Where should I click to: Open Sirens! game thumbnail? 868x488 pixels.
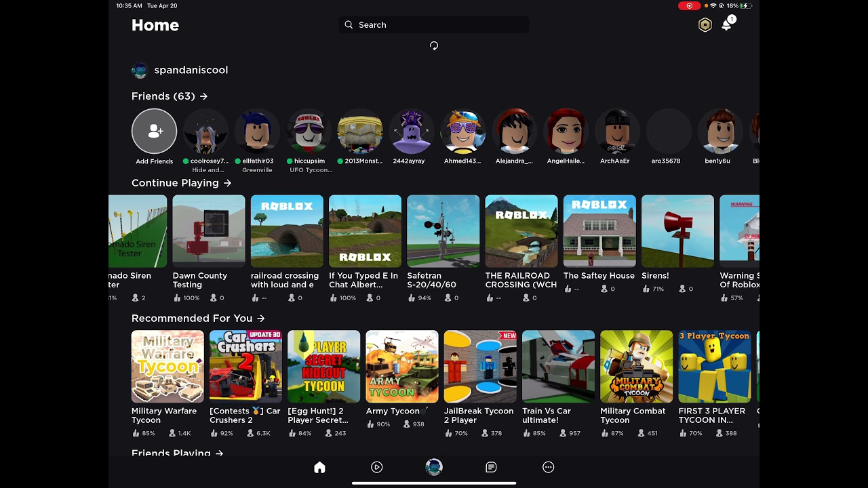click(x=677, y=231)
